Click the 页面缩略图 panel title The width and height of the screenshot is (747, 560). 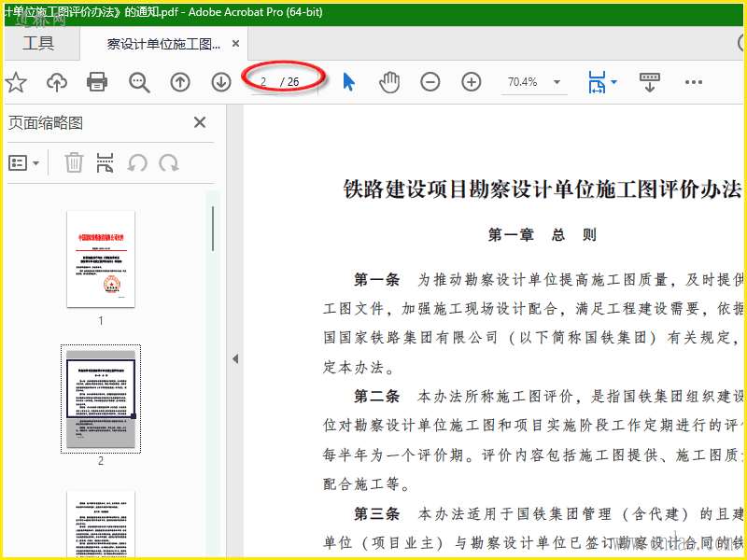click(x=46, y=123)
